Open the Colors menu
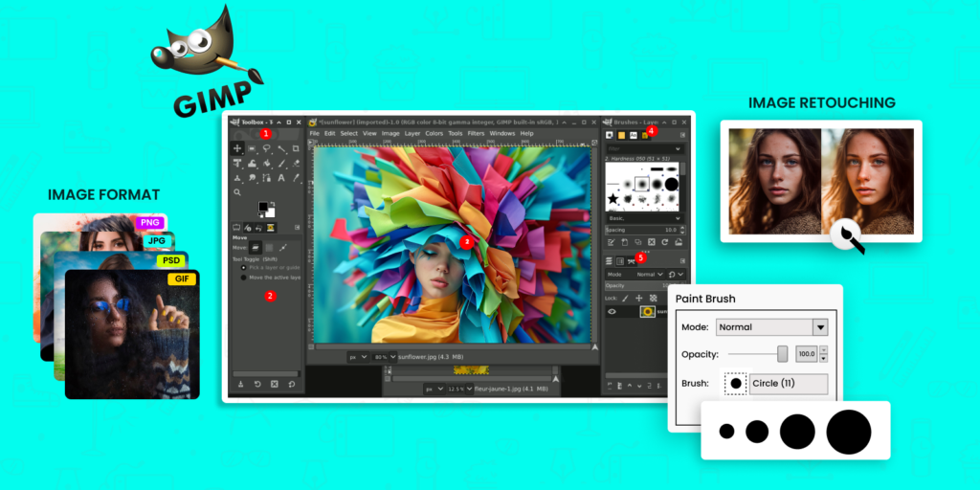The height and width of the screenshot is (490, 980). point(434,133)
